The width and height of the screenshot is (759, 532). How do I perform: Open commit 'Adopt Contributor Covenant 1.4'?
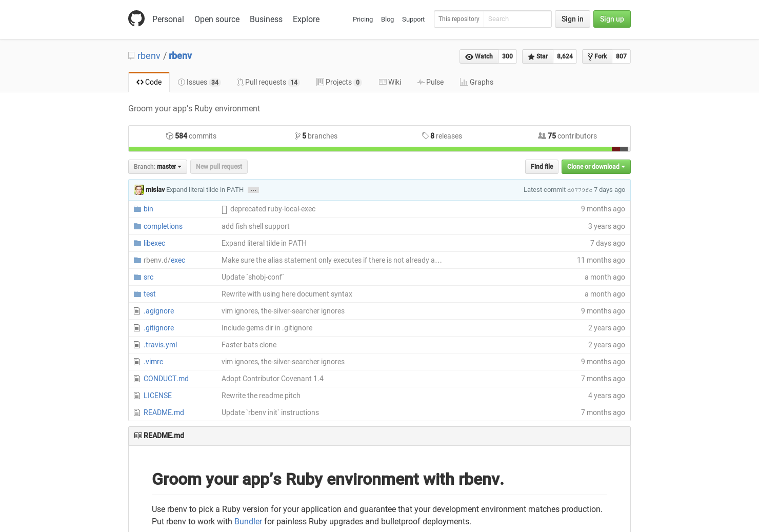[x=272, y=379]
